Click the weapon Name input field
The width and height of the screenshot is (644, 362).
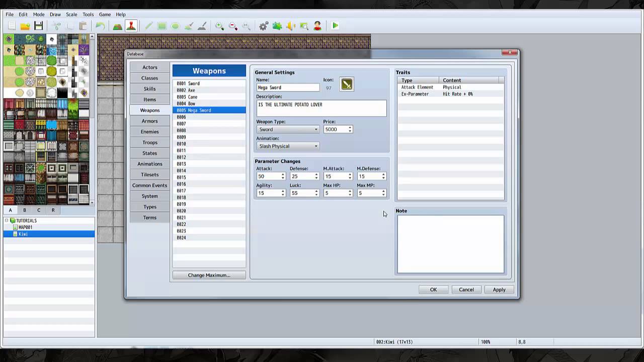288,87
